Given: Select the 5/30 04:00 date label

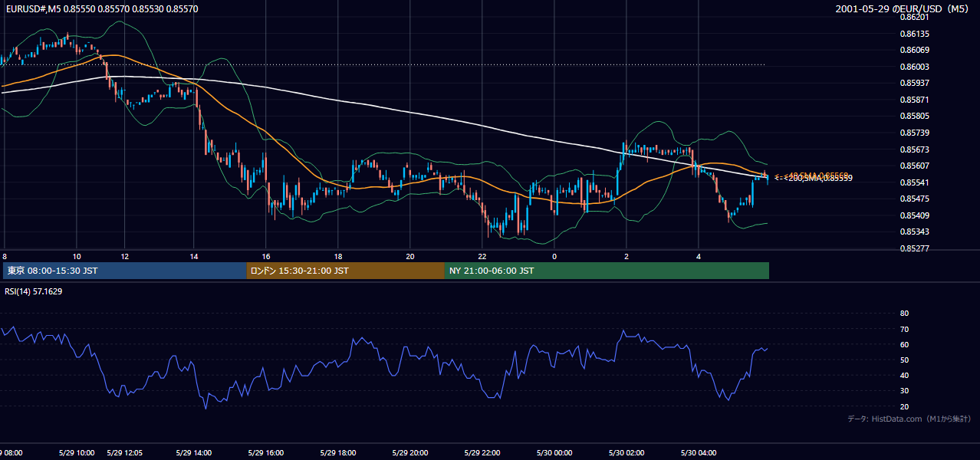Looking at the screenshot, I should (698, 453).
